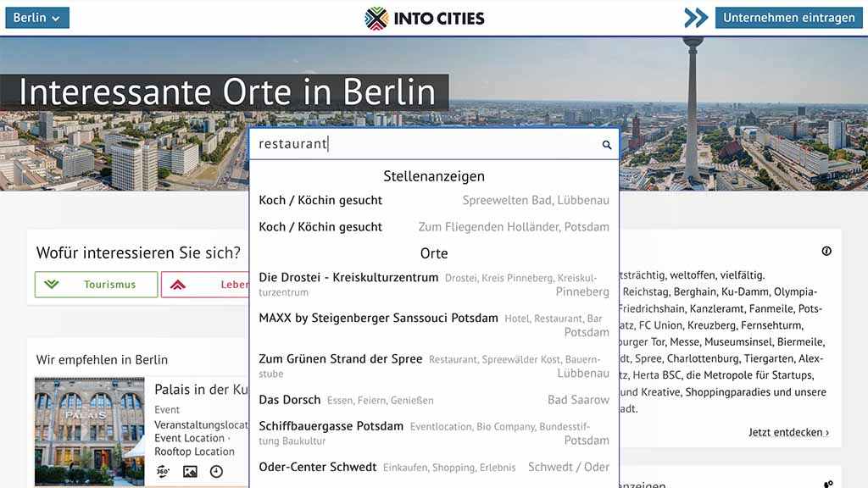Viewport: 868px width, 488px height.
Task: Open the Palais building thumbnail
Action: tap(90, 432)
